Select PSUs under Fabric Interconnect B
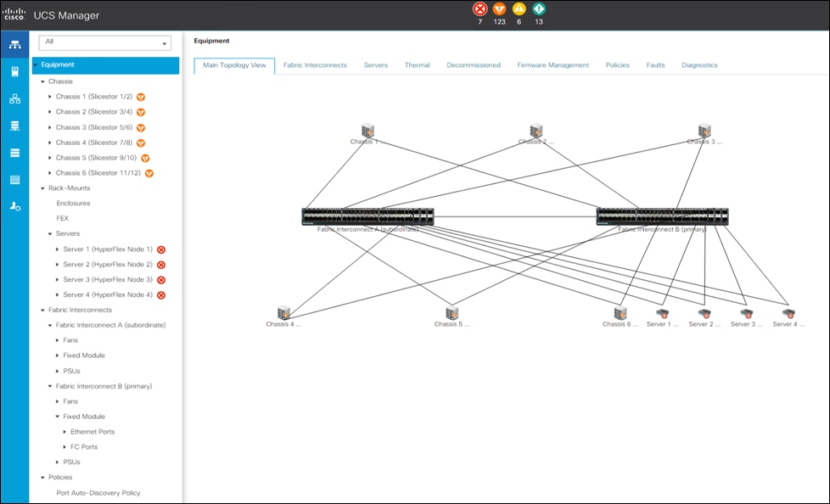 tap(71, 462)
